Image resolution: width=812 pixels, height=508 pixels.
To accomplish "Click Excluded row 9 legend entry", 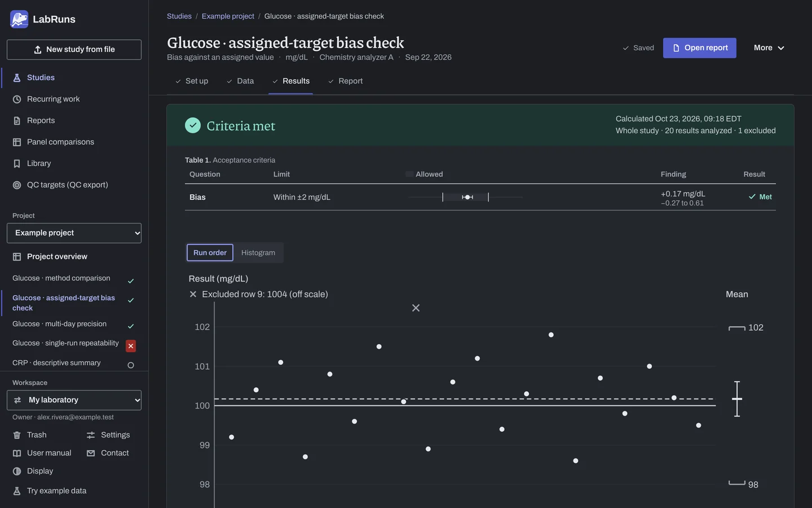I will pos(258,294).
